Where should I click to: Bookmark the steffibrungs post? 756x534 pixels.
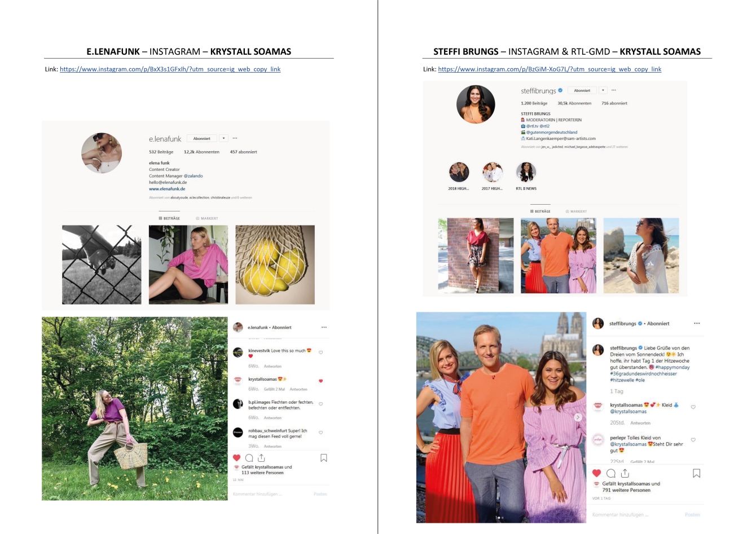[697, 473]
